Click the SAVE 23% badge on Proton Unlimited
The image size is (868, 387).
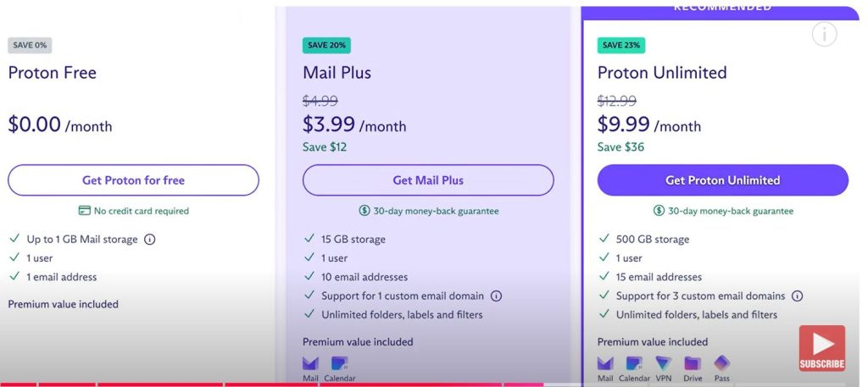[x=621, y=46]
